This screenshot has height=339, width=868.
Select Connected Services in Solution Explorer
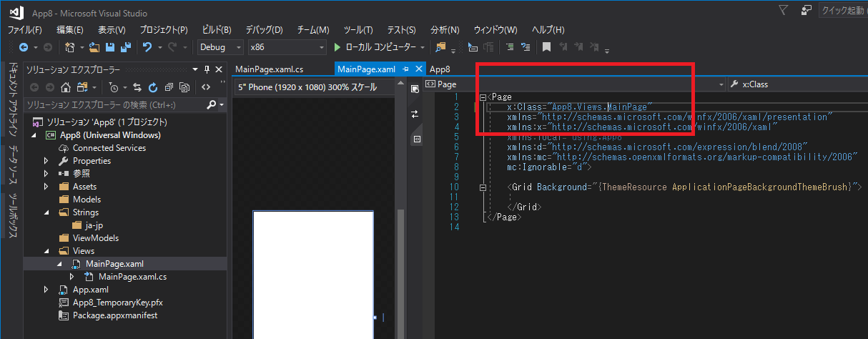[x=109, y=148]
